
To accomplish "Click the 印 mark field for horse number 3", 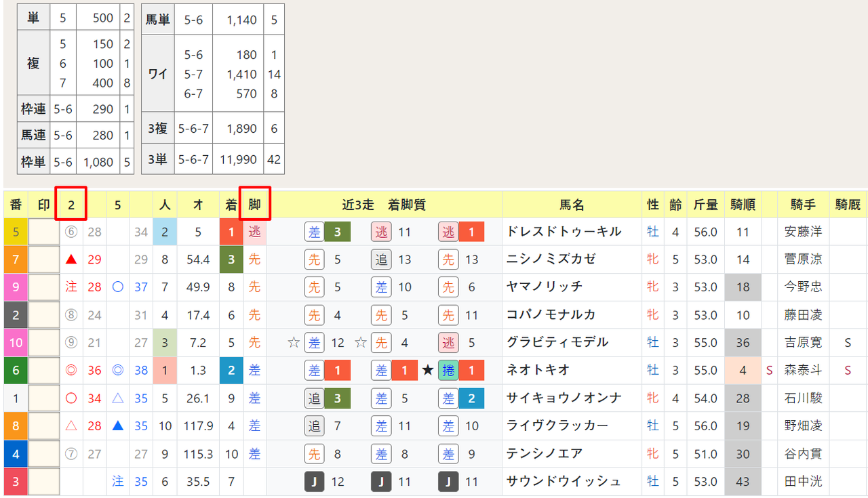I will (x=43, y=481).
